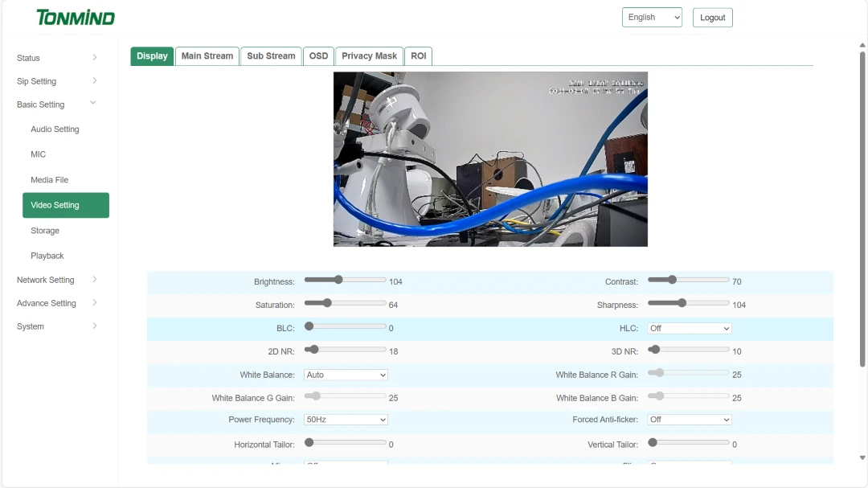The height and width of the screenshot is (488, 868).
Task: Switch to the Display tab
Action: pos(152,56)
